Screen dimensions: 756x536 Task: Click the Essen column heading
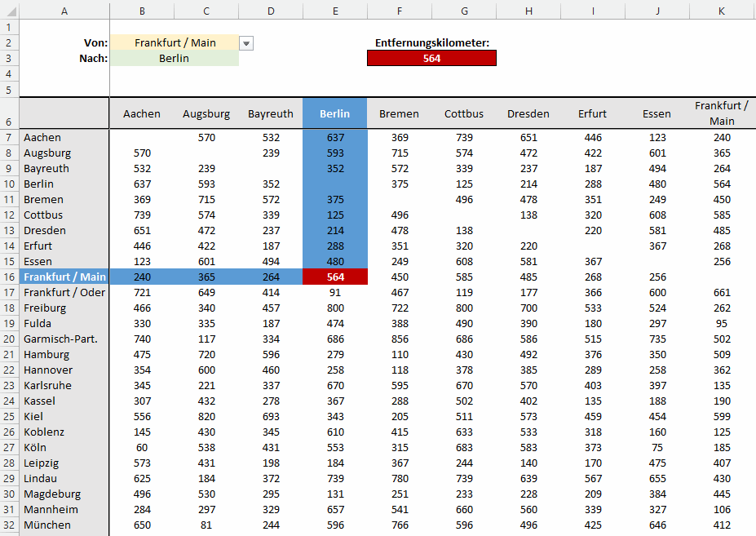click(657, 114)
